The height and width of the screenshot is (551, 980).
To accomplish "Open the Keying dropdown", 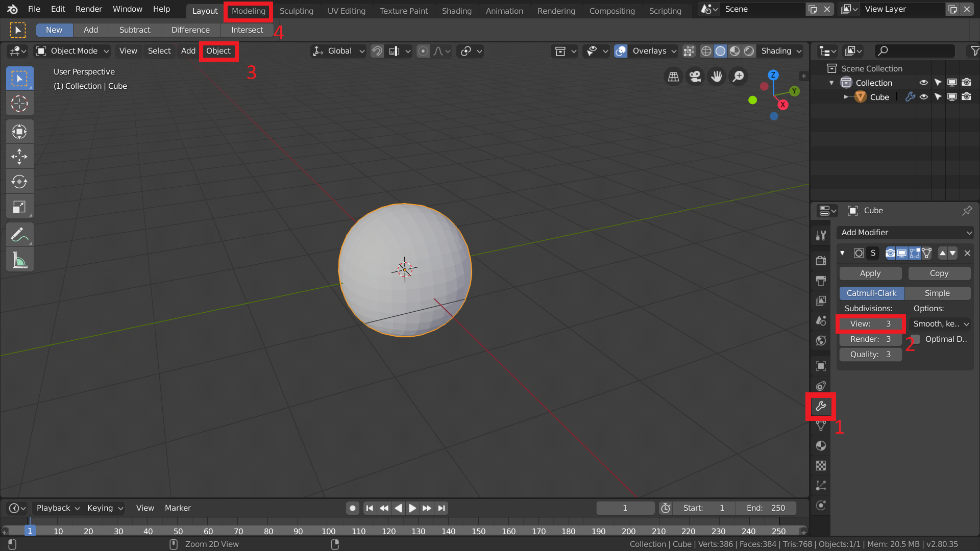I will click(105, 508).
